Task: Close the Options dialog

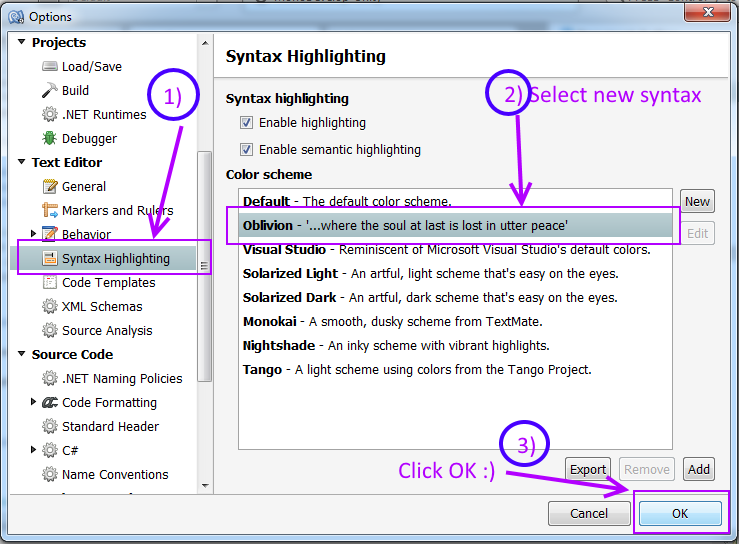Action: pyautogui.click(x=707, y=12)
